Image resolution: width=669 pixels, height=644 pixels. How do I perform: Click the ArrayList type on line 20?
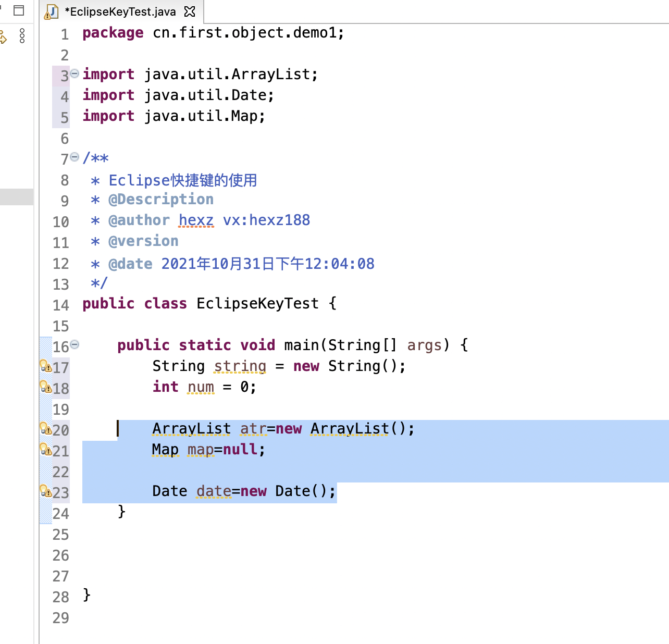pyautogui.click(x=191, y=429)
